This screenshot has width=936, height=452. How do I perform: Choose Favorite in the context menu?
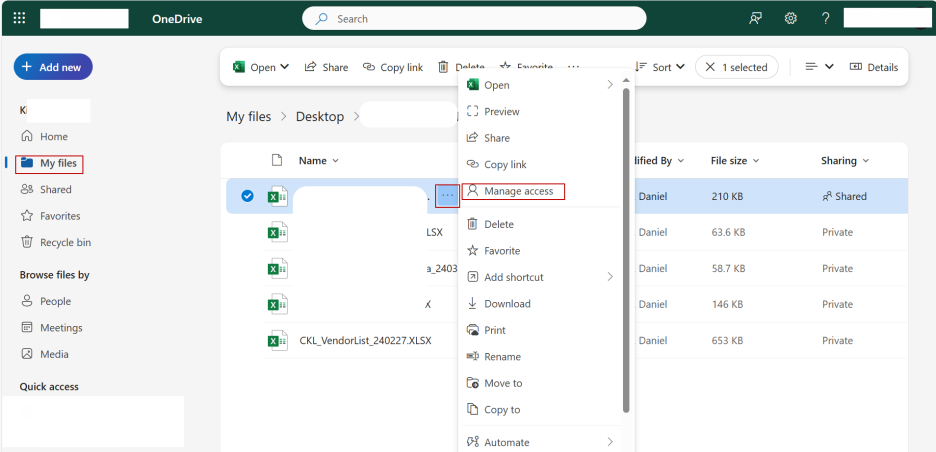point(539,251)
